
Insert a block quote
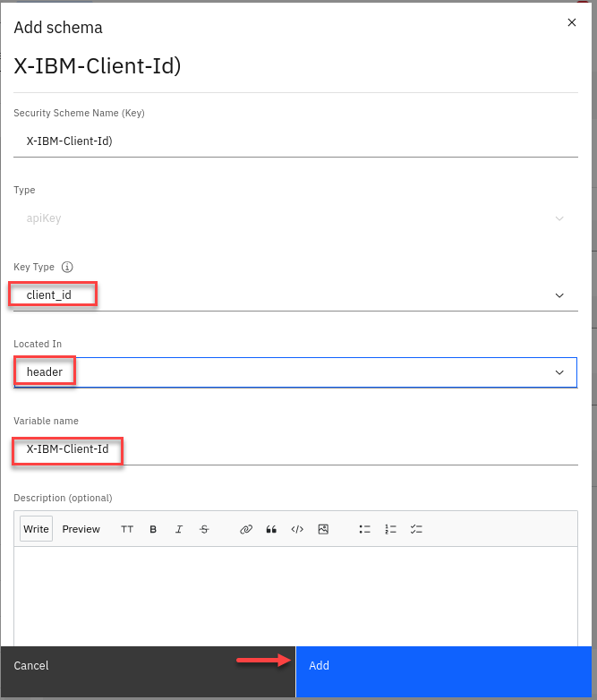(x=271, y=529)
